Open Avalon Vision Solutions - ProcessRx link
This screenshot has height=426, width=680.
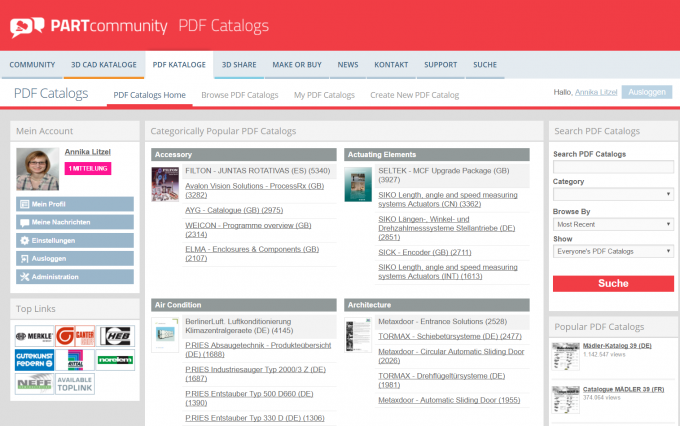click(x=255, y=190)
